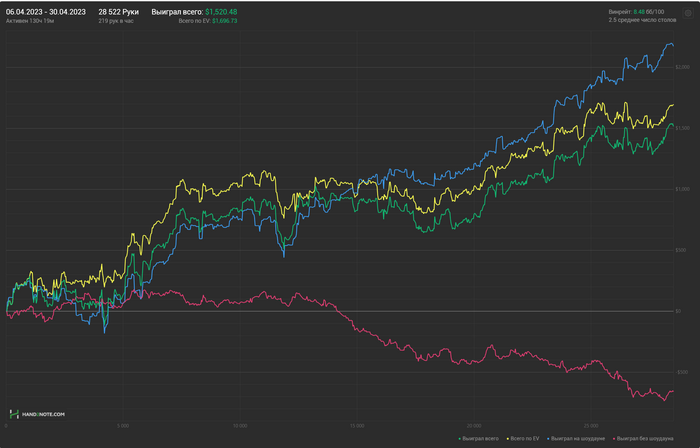This screenshot has width=700, height=448.
Task: Click the EV total value $1,696.73
Action: [225, 21]
